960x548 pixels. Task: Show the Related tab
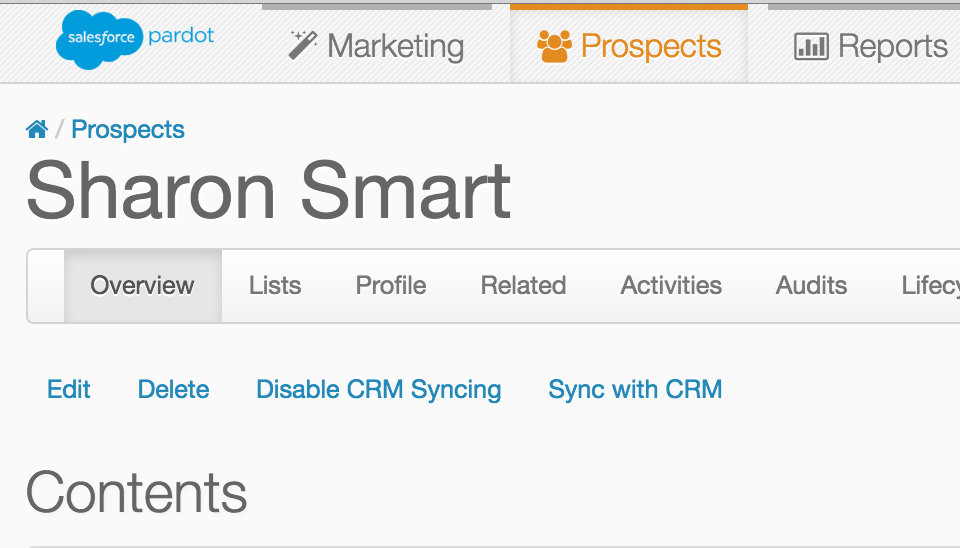click(523, 286)
